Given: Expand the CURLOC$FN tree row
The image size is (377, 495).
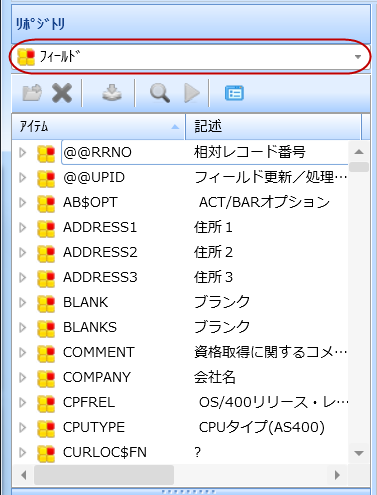Looking at the screenshot, I should tap(23, 452).
